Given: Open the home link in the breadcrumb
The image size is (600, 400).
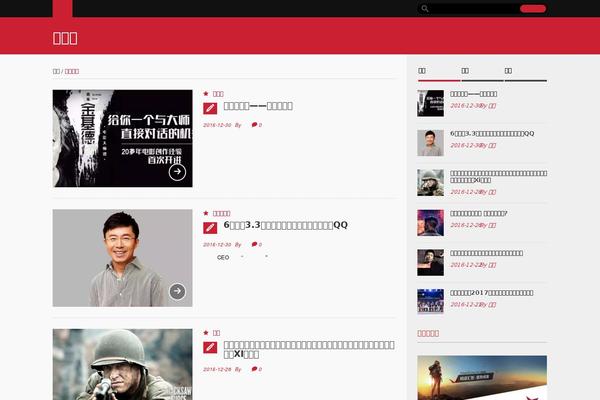Looking at the screenshot, I should [56, 71].
